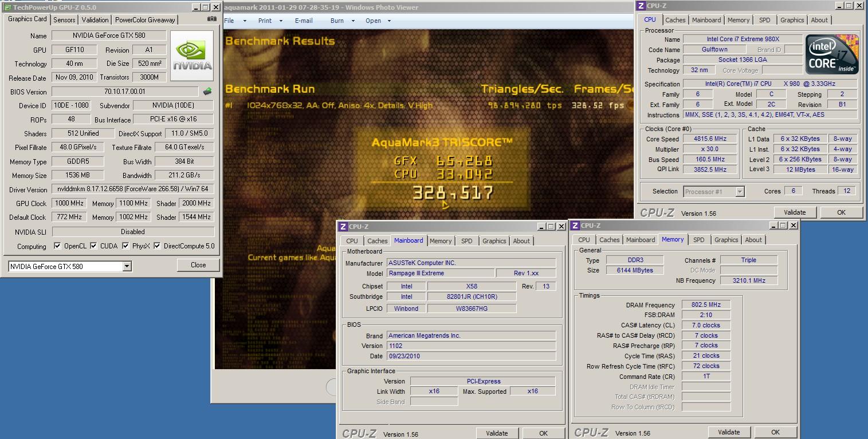Click the GPU-Z screenshot camera icon
Viewport: 868px width, 439px height.
coord(212,19)
